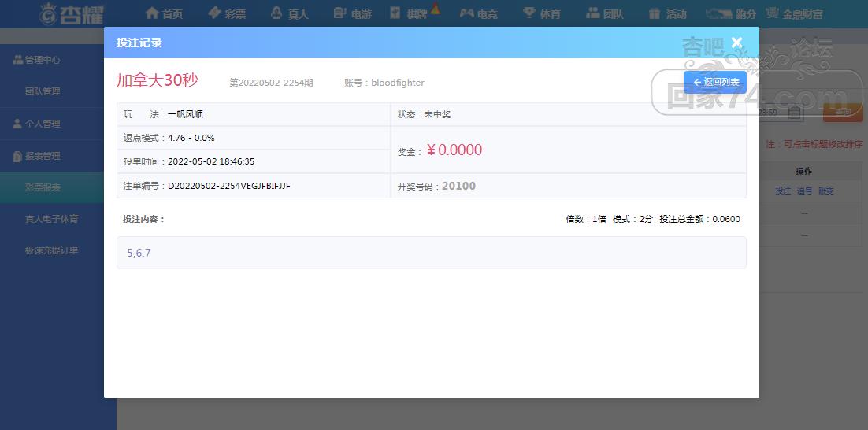Select 彩票报表 in sidebar
Viewport: 868px width, 430px height.
52,187
